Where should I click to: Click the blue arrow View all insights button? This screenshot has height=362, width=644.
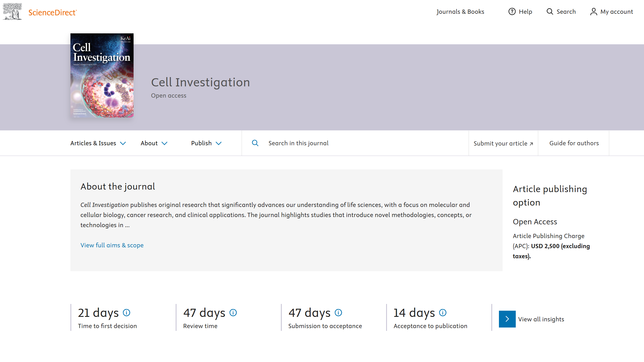[x=507, y=319]
